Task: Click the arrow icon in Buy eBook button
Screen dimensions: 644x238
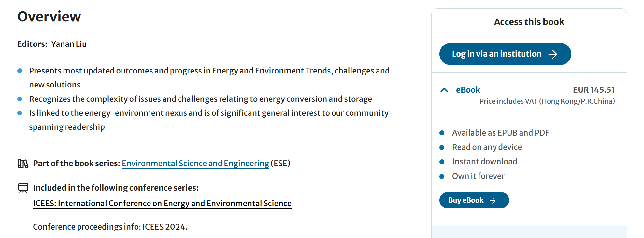Action: click(493, 201)
